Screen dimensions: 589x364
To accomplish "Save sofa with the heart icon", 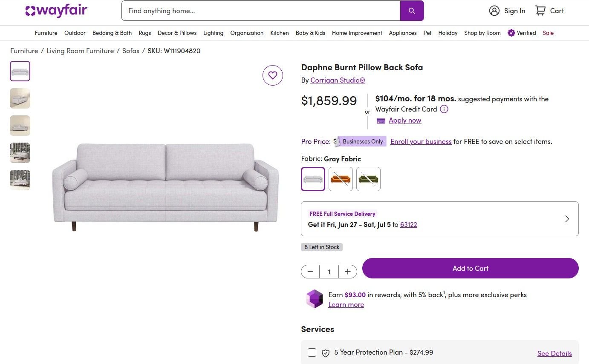I will [273, 75].
